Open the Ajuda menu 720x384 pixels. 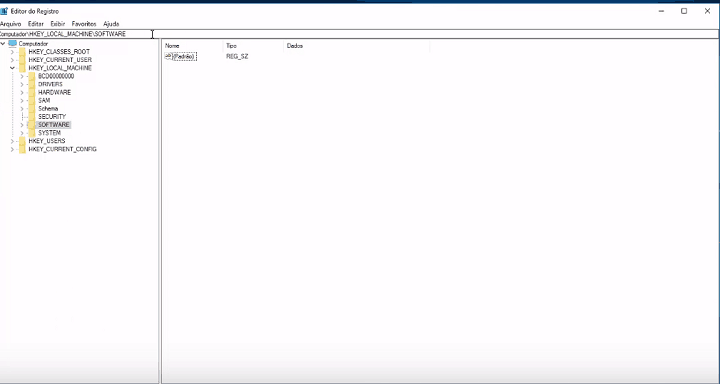click(111, 23)
